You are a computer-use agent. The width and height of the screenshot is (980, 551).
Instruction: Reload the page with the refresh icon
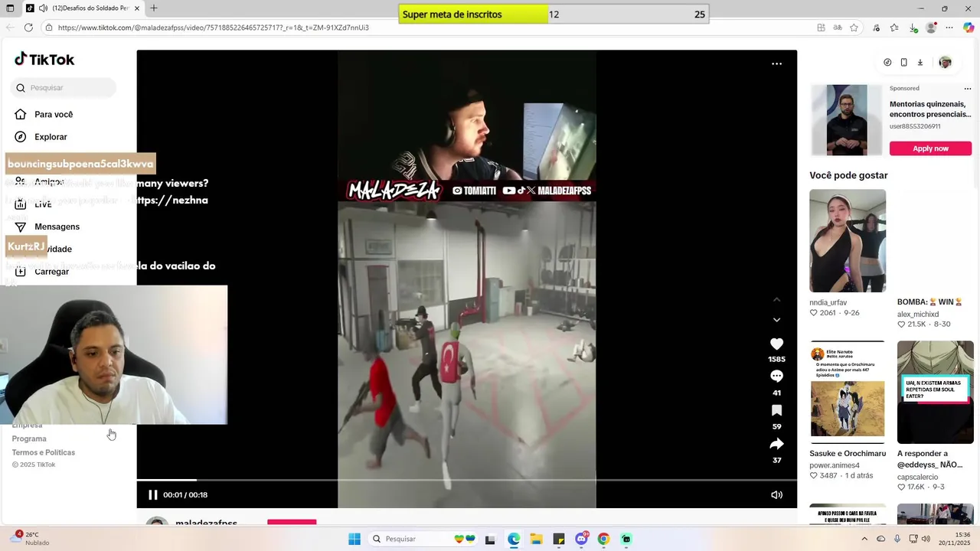(x=28, y=28)
